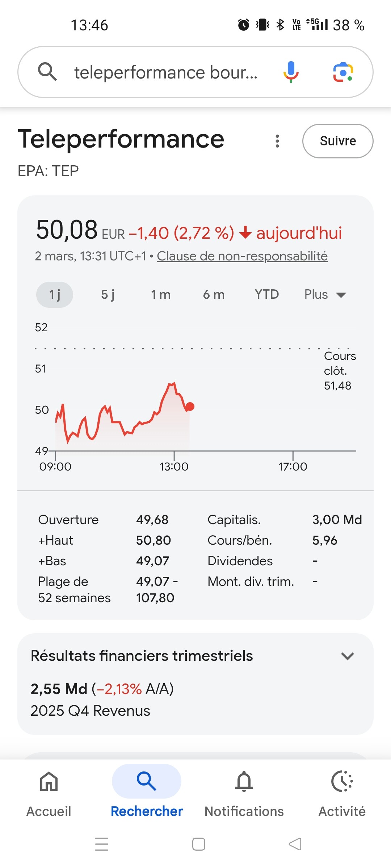
Task: Tap the Android recent apps button
Action: point(102,844)
